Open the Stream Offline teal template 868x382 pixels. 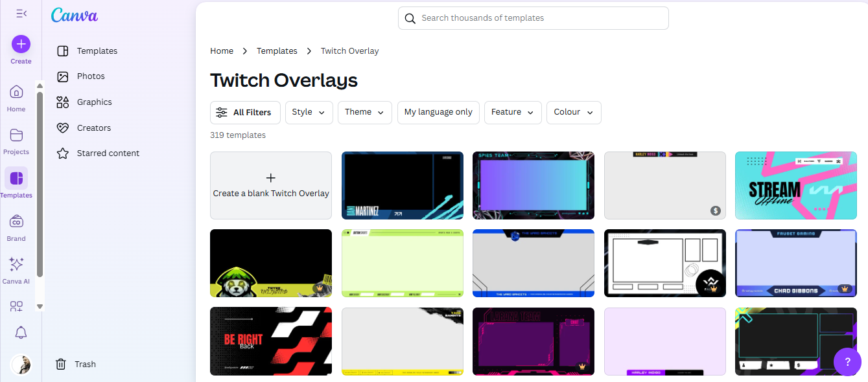[x=796, y=186]
